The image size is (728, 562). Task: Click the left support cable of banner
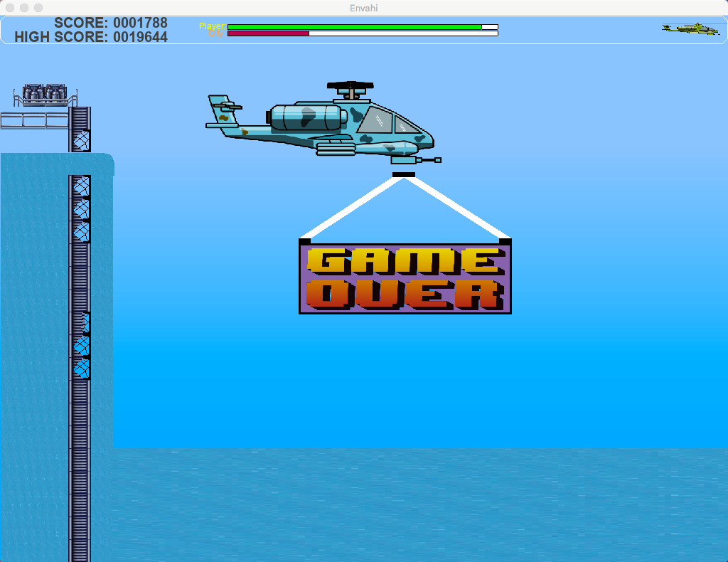pos(348,208)
